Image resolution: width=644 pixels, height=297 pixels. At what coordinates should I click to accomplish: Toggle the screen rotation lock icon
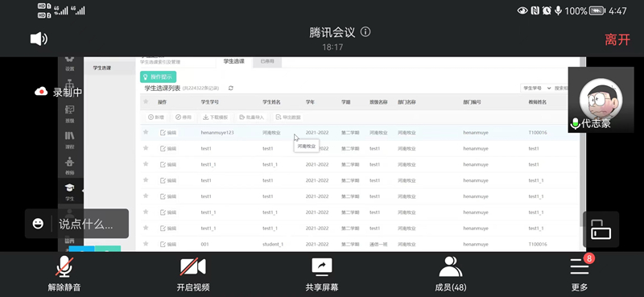tap(601, 229)
